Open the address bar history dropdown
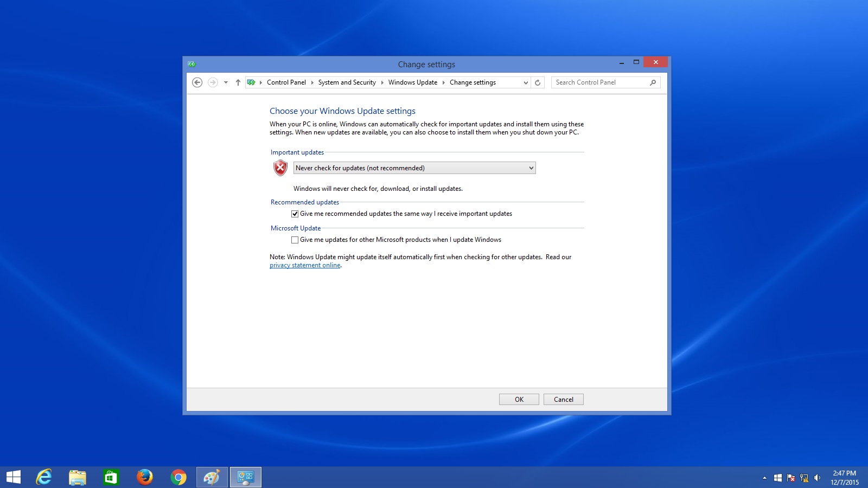This screenshot has width=868, height=488. (526, 82)
